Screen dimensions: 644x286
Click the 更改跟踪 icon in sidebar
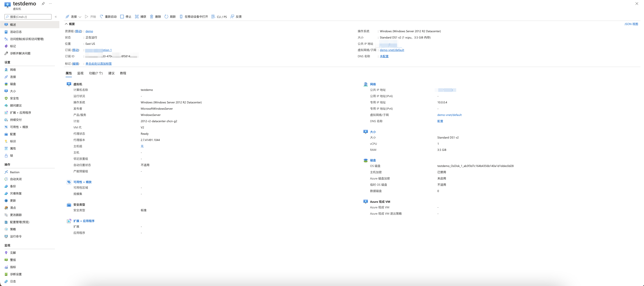point(6,215)
